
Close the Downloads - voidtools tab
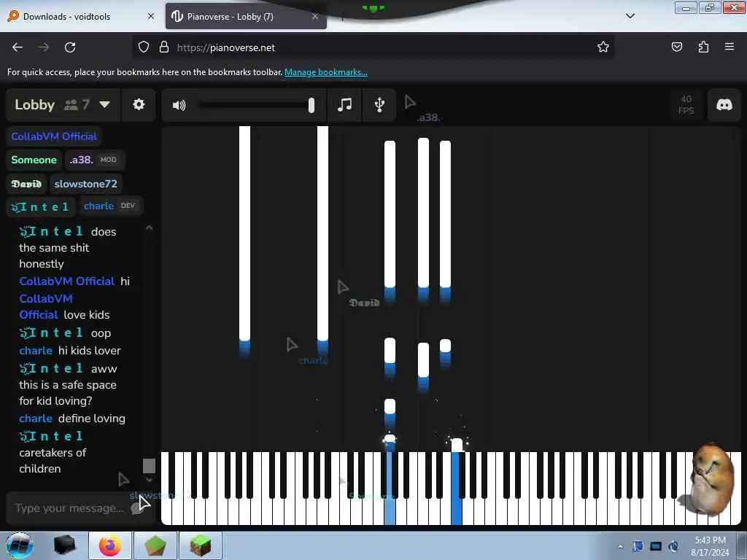[x=151, y=16]
